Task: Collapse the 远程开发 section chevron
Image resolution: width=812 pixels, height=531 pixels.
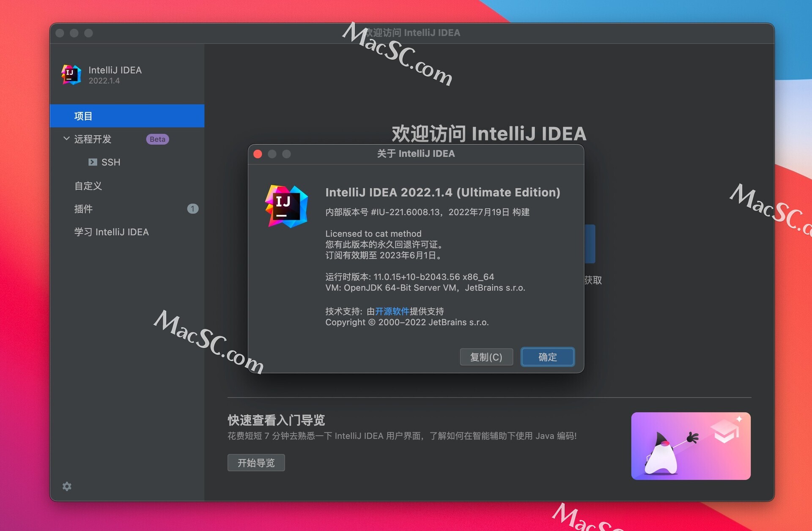Action: pos(66,139)
